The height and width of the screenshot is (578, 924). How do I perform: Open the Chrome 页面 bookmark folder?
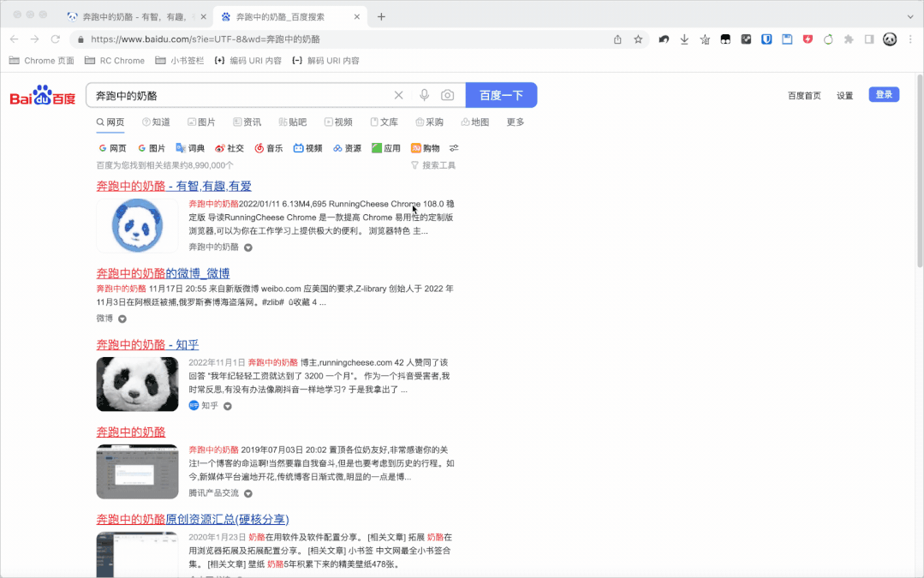pyautogui.click(x=42, y=61)
